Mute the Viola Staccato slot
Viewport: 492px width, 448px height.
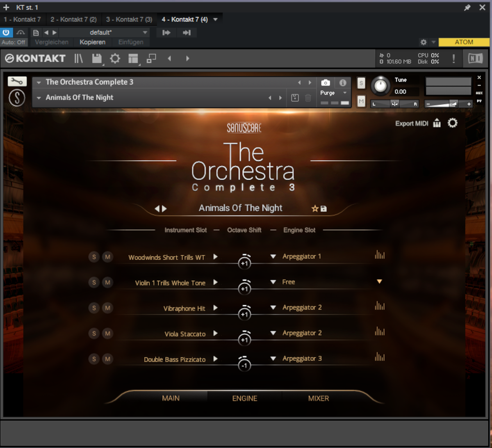tap(107, 334)
